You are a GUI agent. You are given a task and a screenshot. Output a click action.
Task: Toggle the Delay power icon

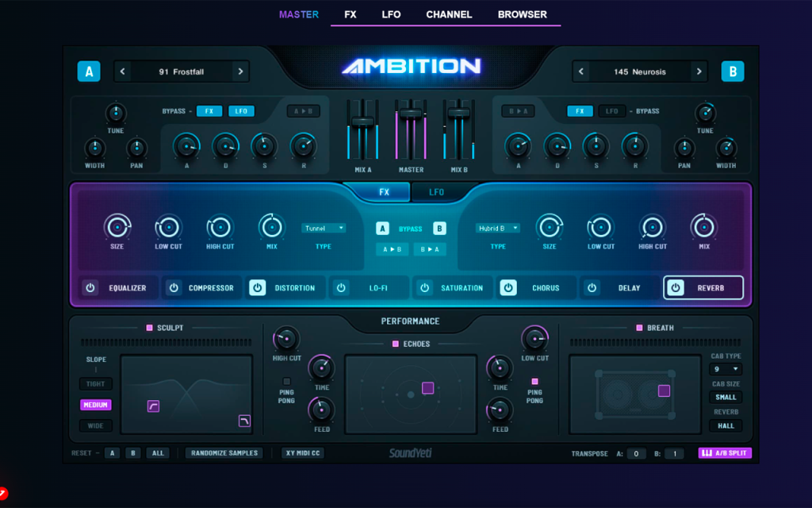(592, 287)
